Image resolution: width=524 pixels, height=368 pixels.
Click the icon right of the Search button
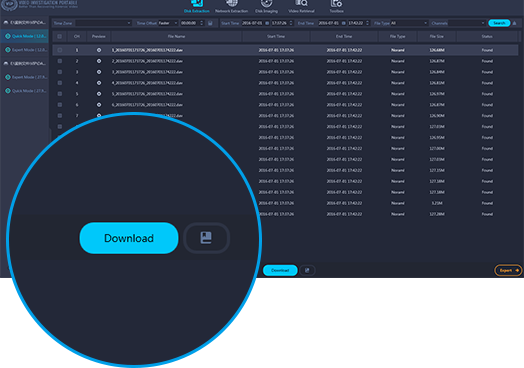[x=514, y=23]
